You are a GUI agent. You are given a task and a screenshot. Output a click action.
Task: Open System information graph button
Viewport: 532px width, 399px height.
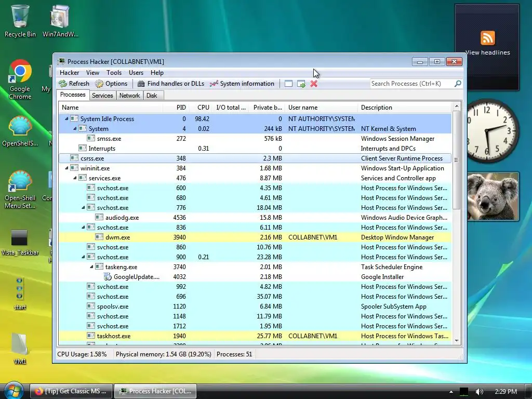point(242,84)
